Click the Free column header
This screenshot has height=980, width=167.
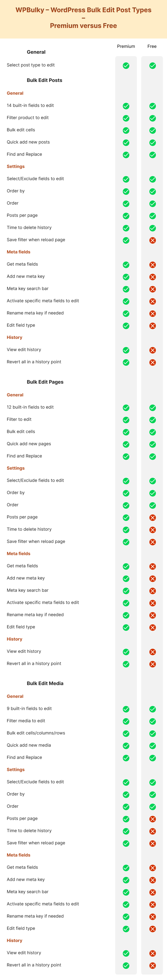152,46
